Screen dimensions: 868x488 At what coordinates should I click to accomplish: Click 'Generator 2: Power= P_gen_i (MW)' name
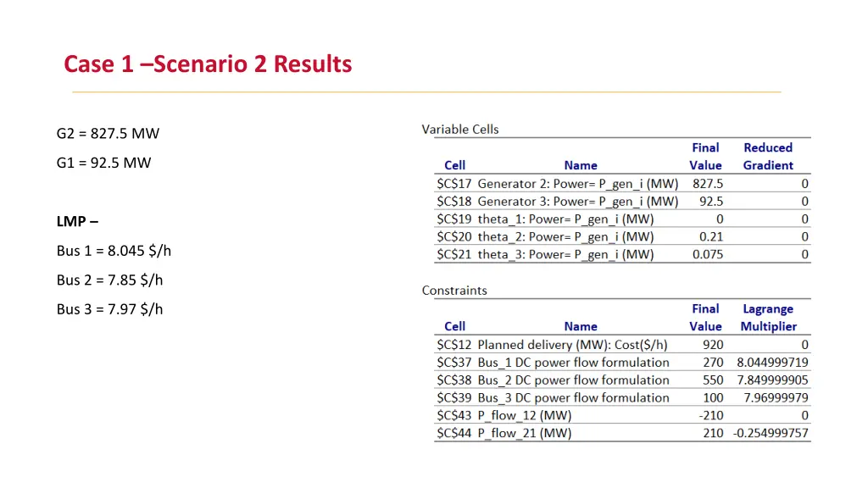pyautogui.click(x=578, y=184)
